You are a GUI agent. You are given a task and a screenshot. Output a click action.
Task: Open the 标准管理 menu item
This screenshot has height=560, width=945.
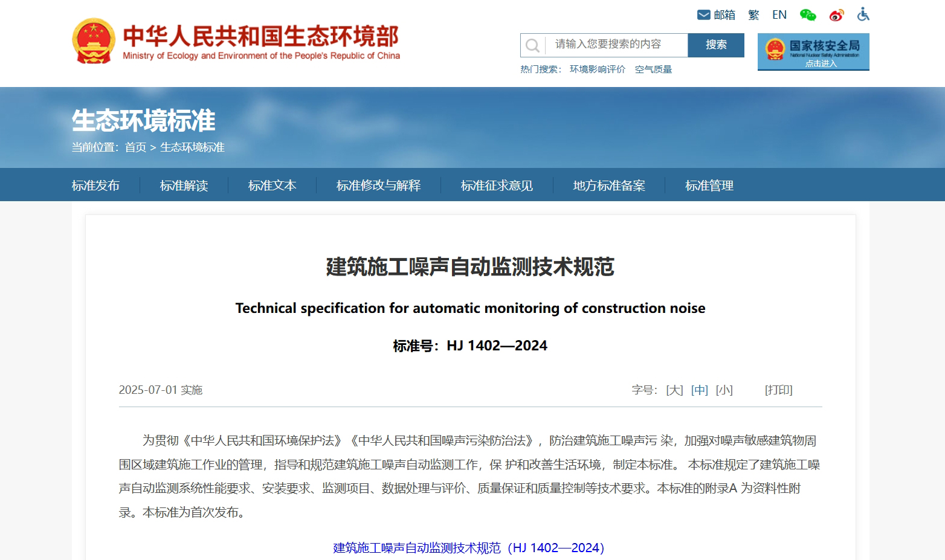coord(709,185)
